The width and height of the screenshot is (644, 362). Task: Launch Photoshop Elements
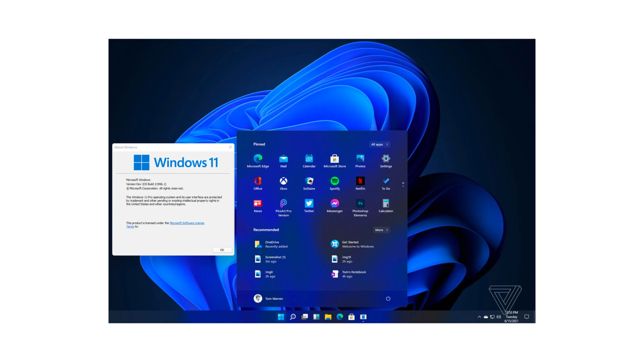pos(360,208)
